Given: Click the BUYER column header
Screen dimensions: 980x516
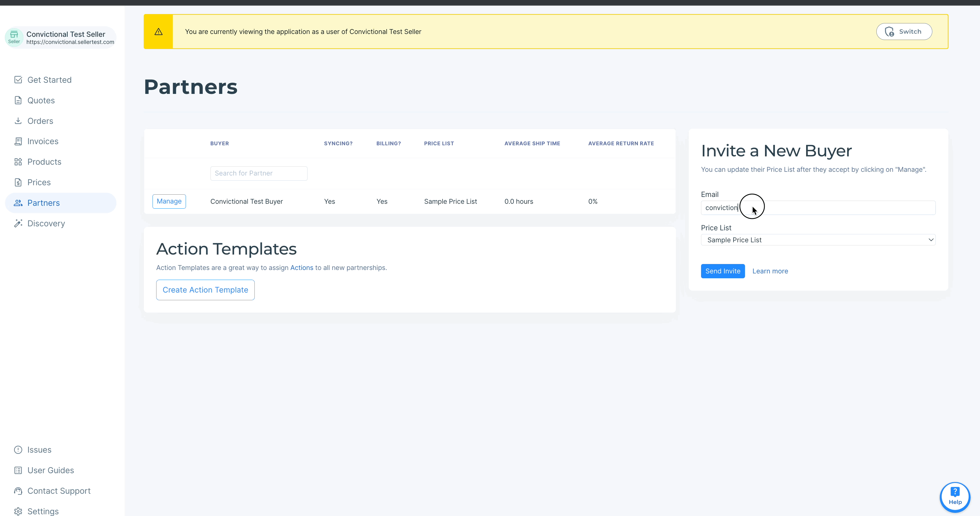Looking at the screenshot, I should click(220, 143).
